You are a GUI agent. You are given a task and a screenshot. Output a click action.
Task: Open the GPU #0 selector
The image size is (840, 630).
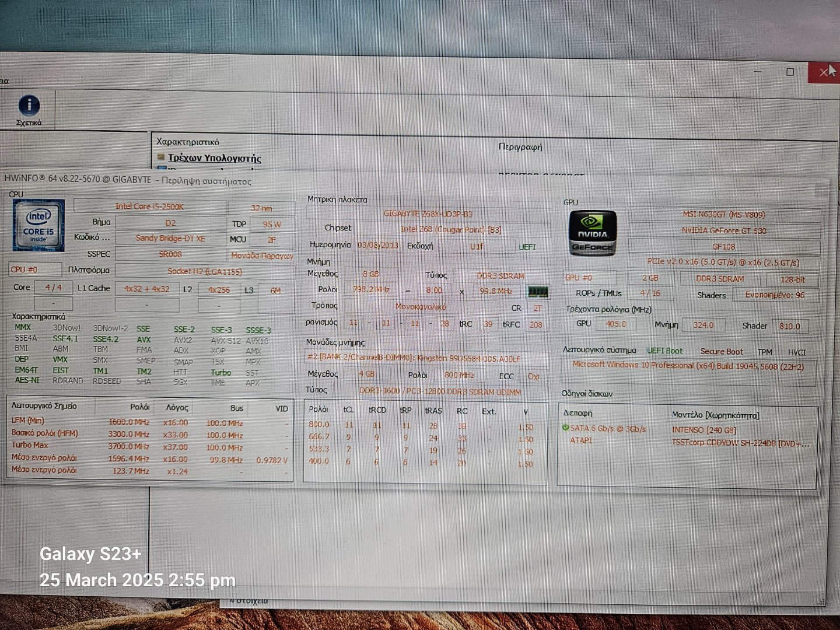click(590, 278)
